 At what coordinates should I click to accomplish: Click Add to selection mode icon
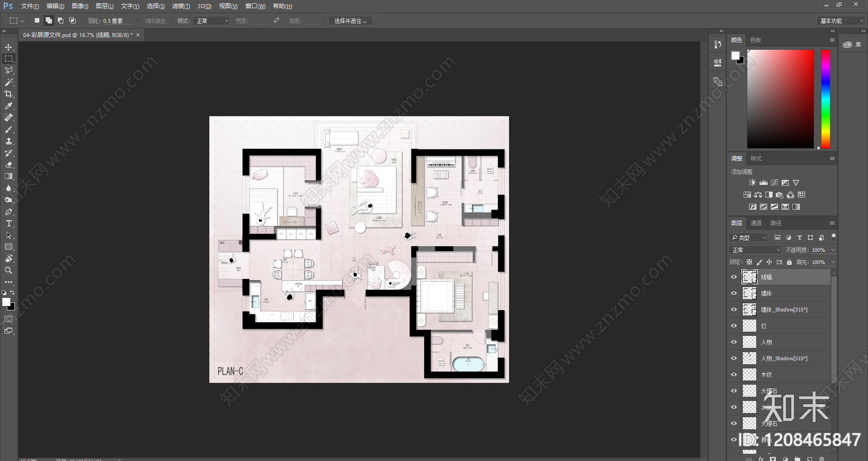coord(48,21)
